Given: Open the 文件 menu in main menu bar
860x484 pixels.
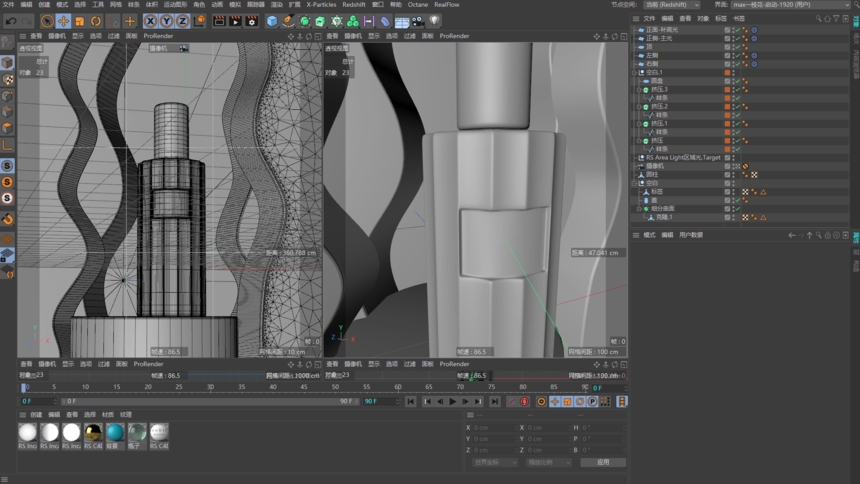Looking at the screenshot, I should click(x=8, y=4).
